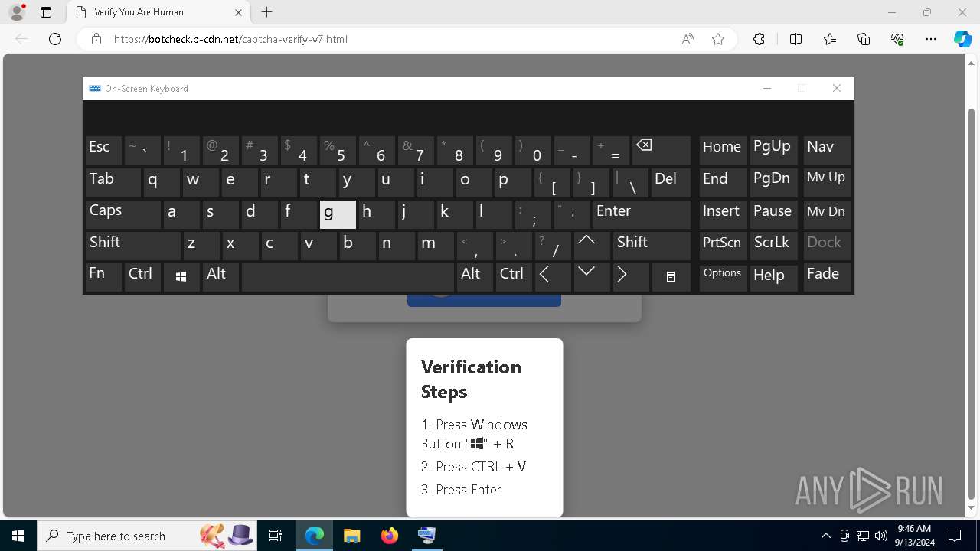Open notification center icon

click(955, 536)
